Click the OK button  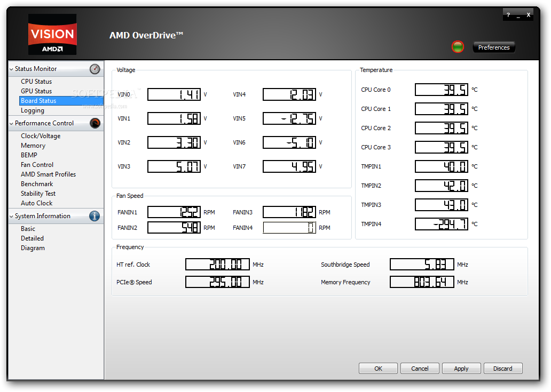tap(378, 369)
